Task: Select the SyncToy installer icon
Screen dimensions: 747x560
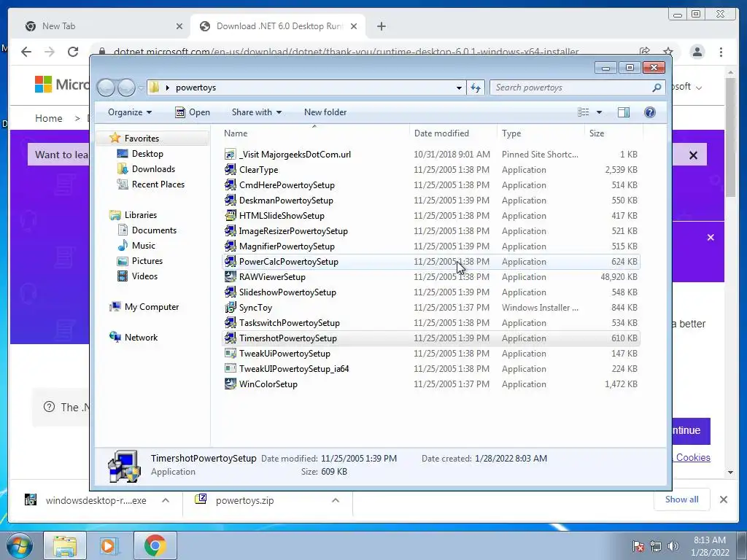Action: point(230,307)
